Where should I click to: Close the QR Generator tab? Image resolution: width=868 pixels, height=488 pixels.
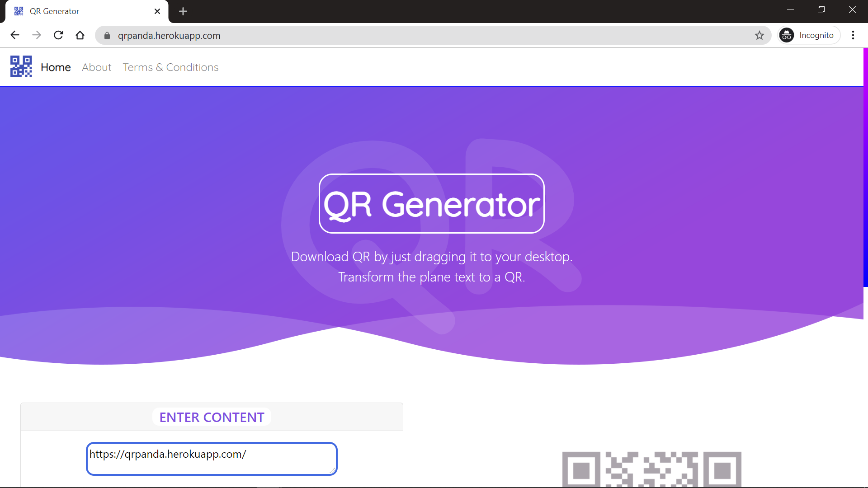click(x=157, y=11)
